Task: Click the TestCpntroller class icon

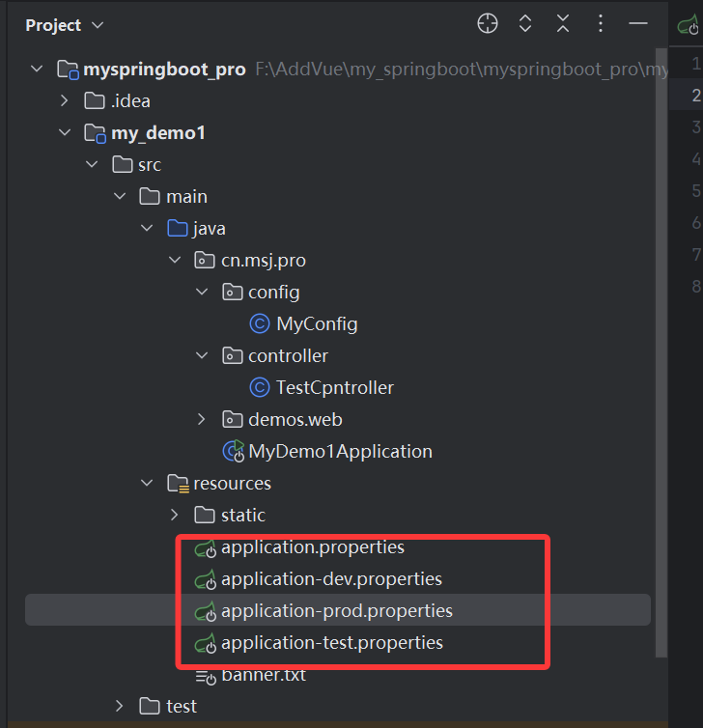Action: point(259,387)
